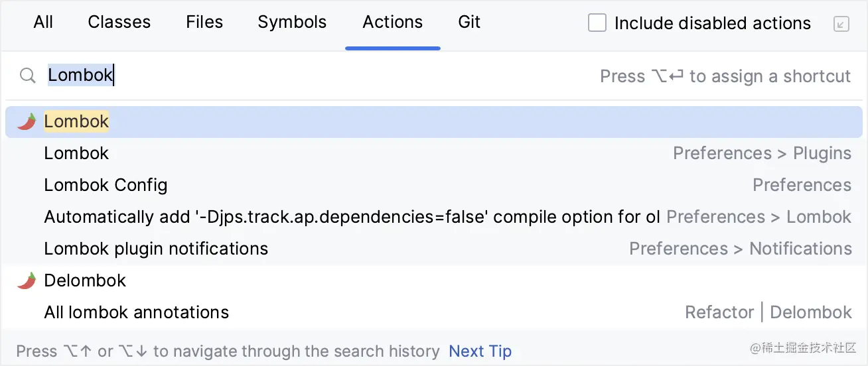This screenshot has width=868, height=366.
Task: Switch to the Git tab
Action: pyautogui.click(x=469, y=23)
